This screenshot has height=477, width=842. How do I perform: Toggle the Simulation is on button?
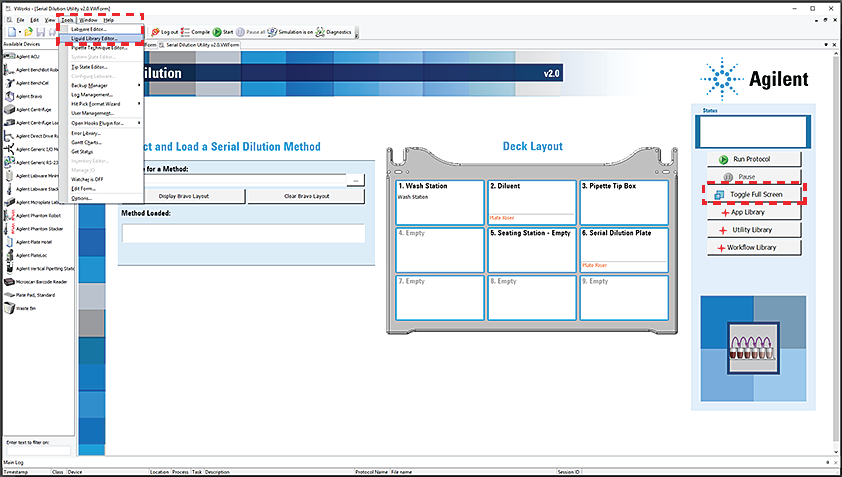tap(290, 32)
